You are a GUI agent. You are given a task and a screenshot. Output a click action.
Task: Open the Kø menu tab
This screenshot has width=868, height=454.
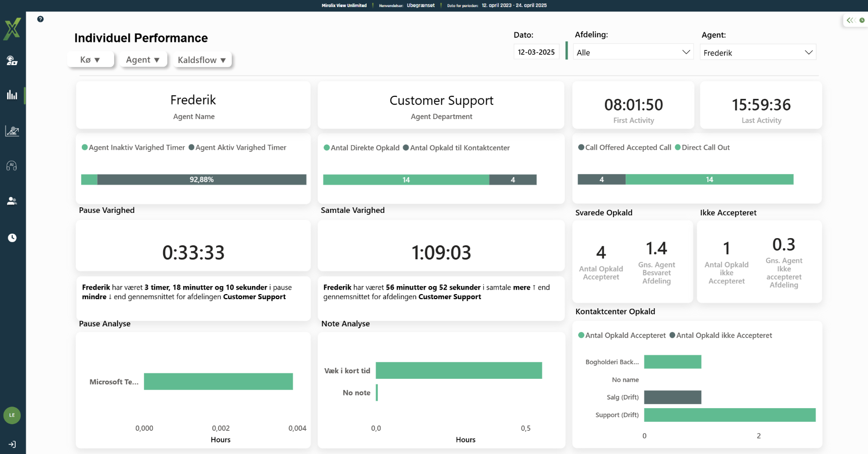pyautogui.click(x=90, y=60)
